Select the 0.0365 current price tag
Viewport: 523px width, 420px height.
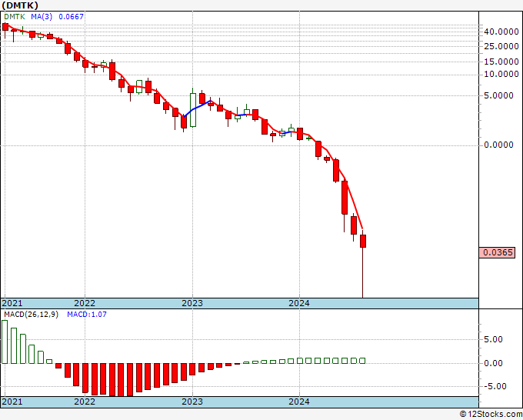point(497,252)
